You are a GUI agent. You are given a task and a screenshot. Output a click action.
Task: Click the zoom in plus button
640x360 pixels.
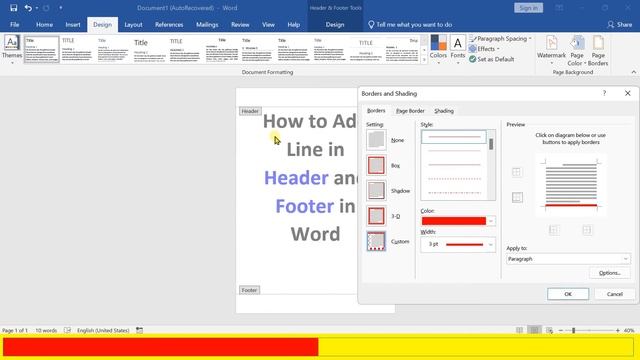[618, 330]
